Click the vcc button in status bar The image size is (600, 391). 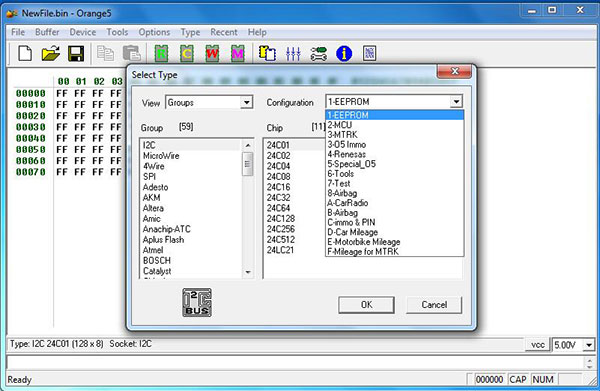click(x=538, y=345)
